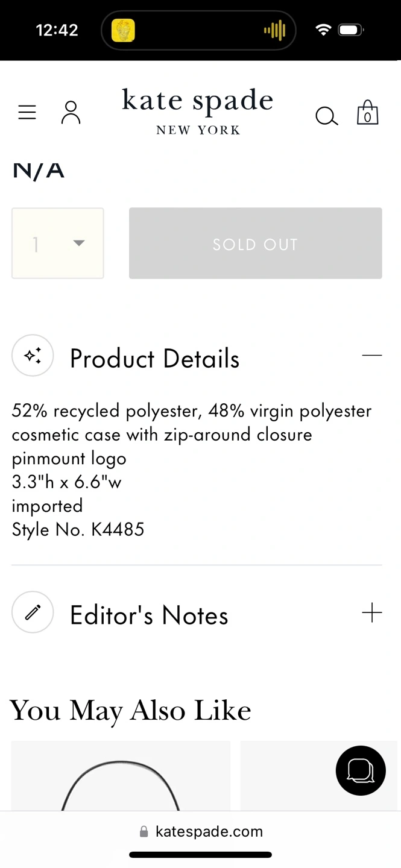Tap the audio waveform indicator
This screenshot has width=401, height=868.
tap(274, 30)
